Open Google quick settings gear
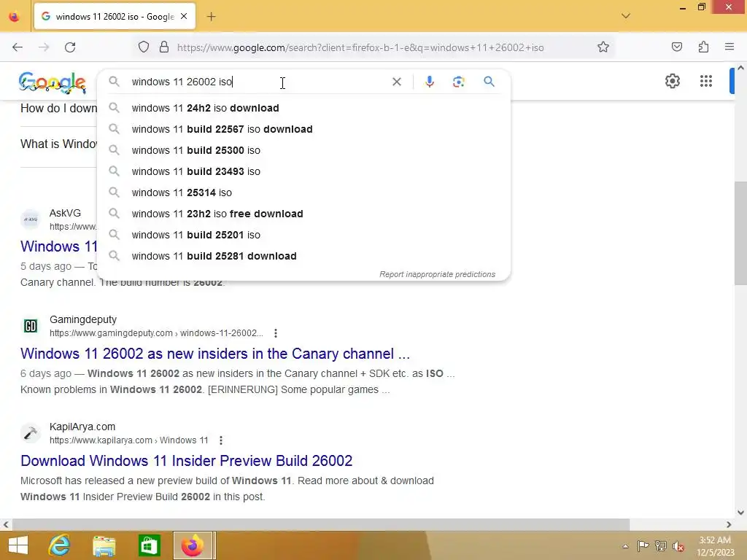 pyautogui.click(x=672, y=81)
